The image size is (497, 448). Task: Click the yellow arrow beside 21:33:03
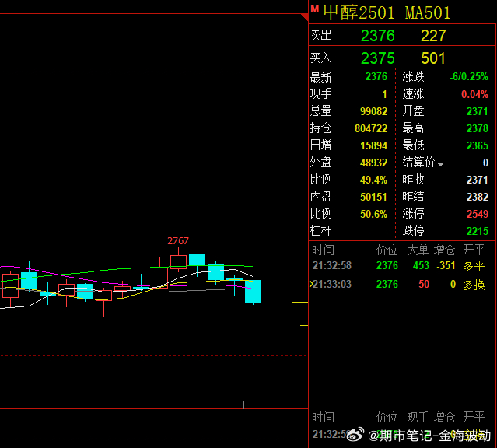(311, 285)
